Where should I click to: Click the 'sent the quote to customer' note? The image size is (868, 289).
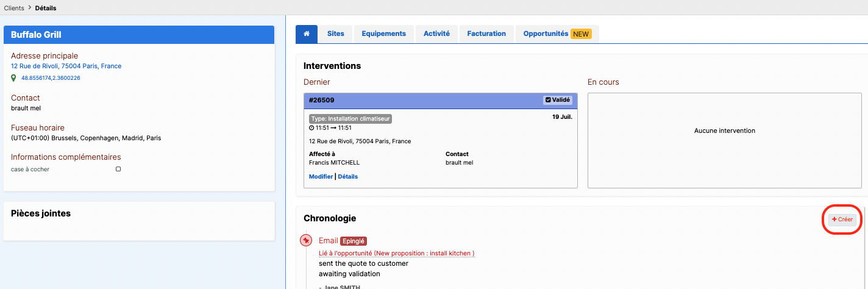363,263
